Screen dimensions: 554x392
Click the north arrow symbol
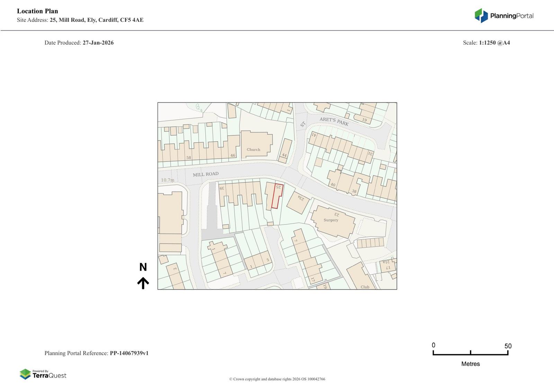pos(143,283)
